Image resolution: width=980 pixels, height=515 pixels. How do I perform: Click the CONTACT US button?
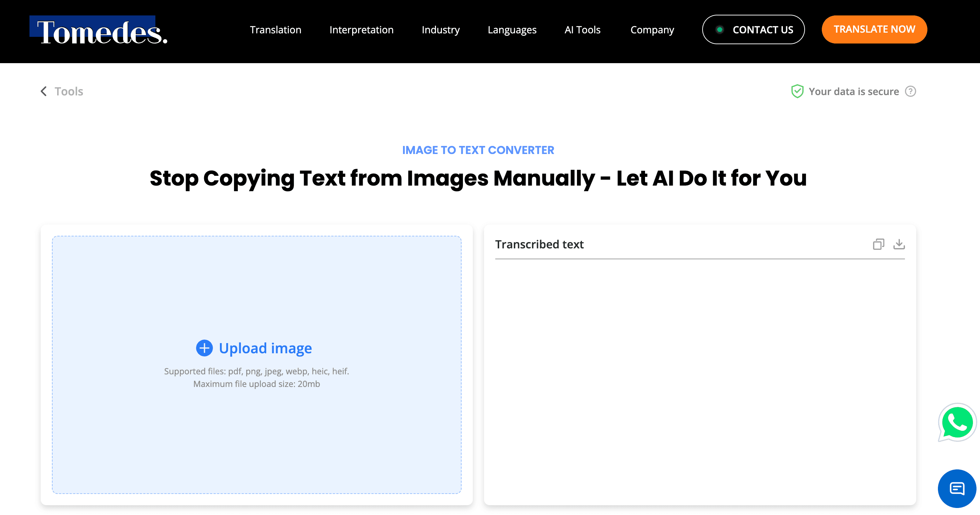[753, 30]
